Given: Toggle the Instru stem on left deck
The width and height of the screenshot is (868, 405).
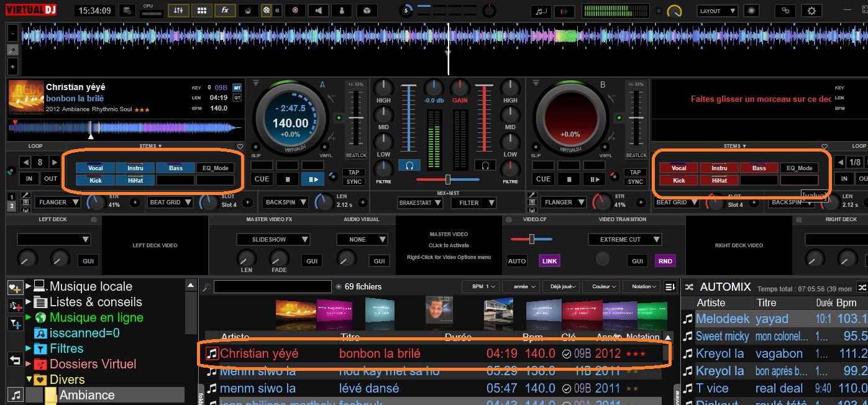Looking at the screenshot, I should 135,168.
